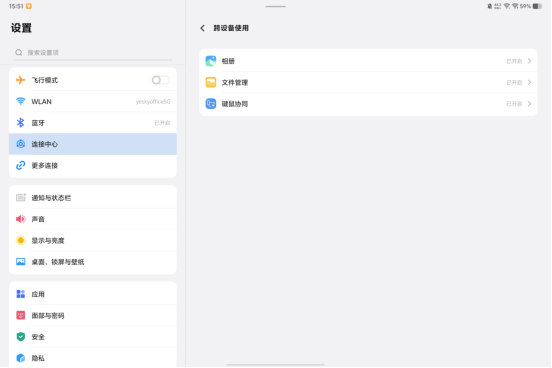
Task: Click the blue 键鼠协同 icon
Action: [x=211, y=104]
